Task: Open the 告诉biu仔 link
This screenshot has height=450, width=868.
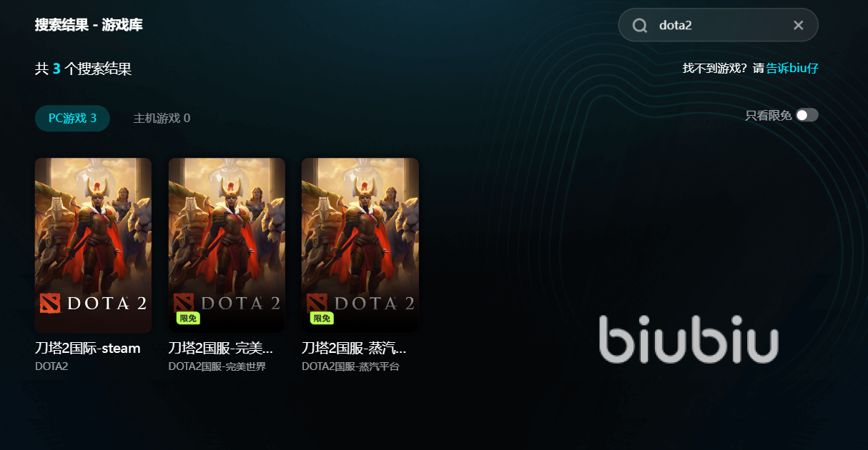Action: point(792,69)
